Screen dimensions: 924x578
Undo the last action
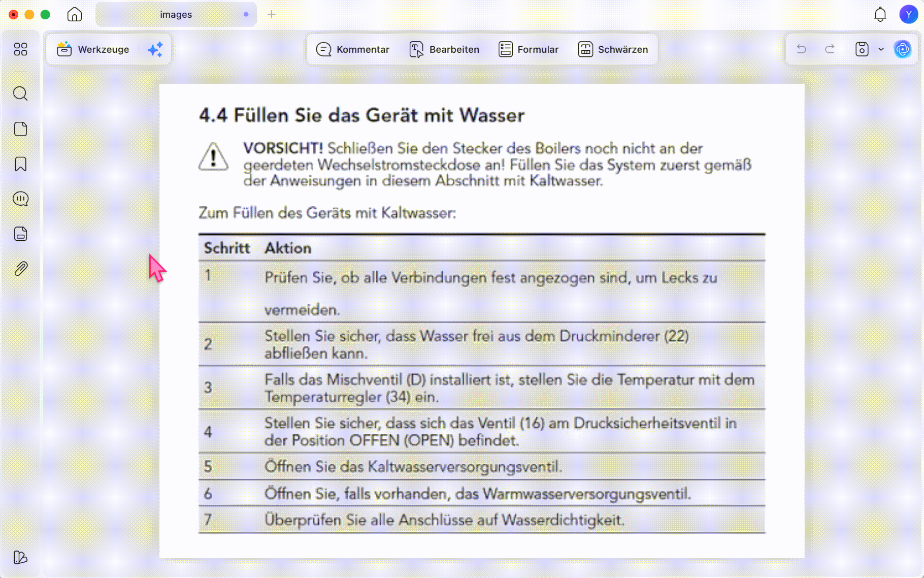802,49
